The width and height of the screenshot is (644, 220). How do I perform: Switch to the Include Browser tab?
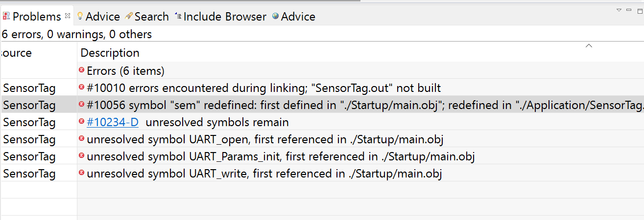220,17
